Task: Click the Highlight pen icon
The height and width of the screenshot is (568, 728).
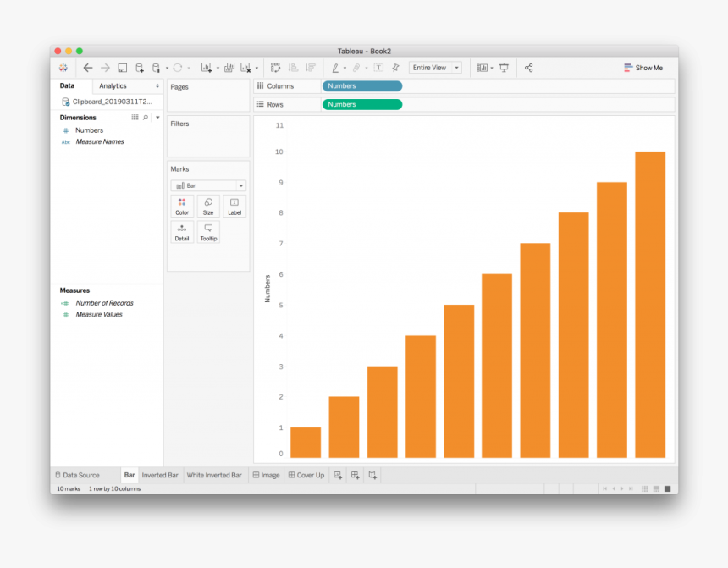Action: [x=335, y=68]
